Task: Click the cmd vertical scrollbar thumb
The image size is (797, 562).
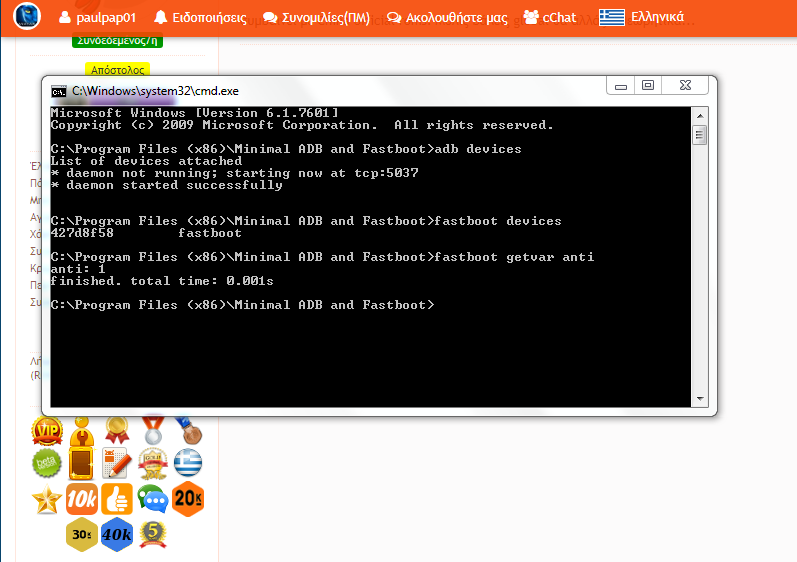Action: pos(700,135)
